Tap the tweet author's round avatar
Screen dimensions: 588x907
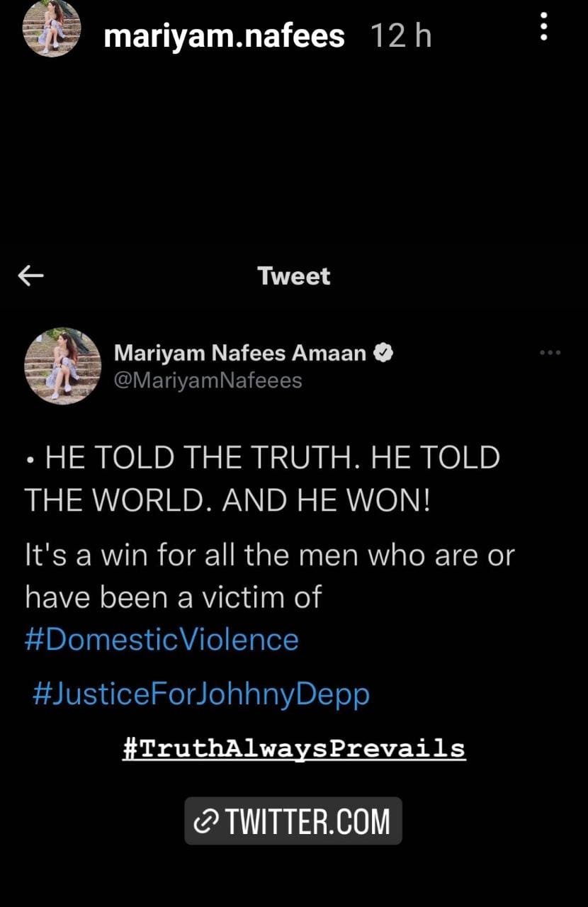coord(62,366)
